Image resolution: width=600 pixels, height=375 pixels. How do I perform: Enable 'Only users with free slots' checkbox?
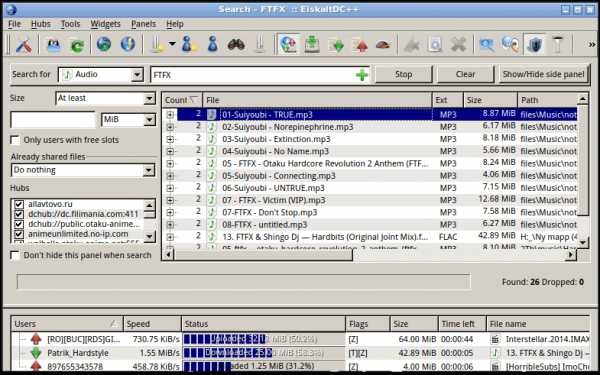16,140
